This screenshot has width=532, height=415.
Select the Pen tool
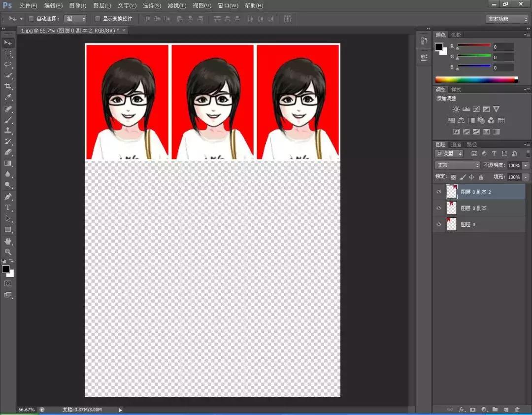tap(8, 197)
